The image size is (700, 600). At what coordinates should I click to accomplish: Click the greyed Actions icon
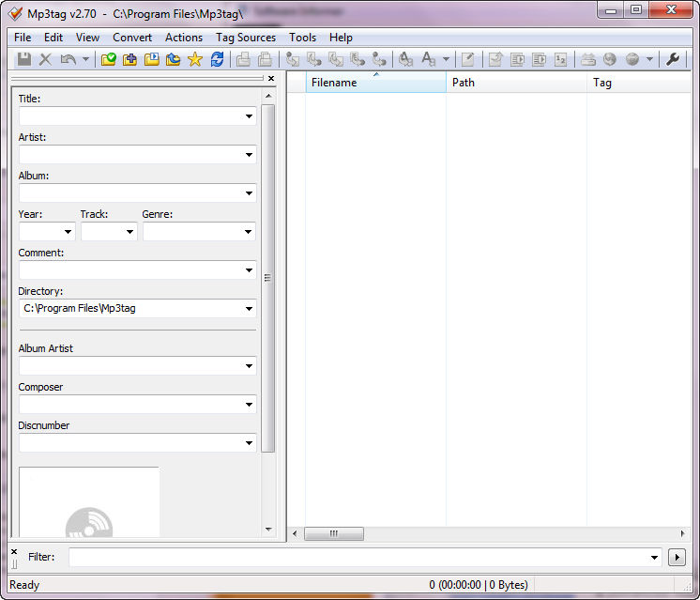pos(405,59)
